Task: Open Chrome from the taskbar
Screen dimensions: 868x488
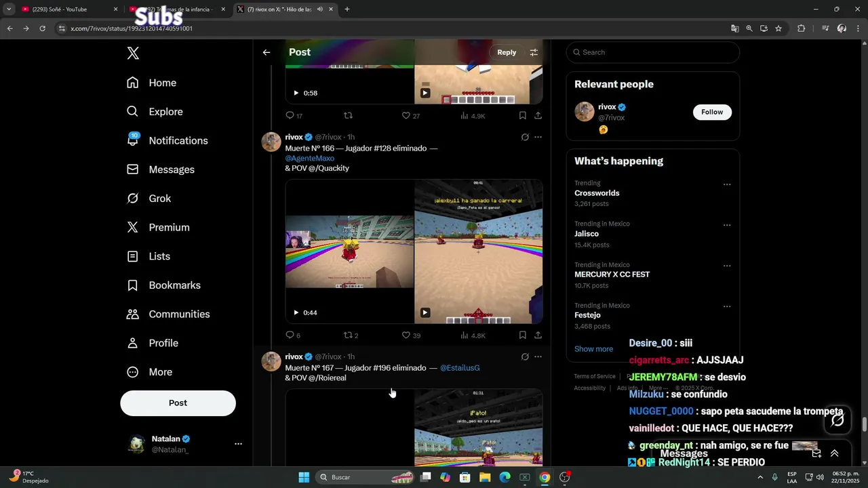Action: (544, 477)
